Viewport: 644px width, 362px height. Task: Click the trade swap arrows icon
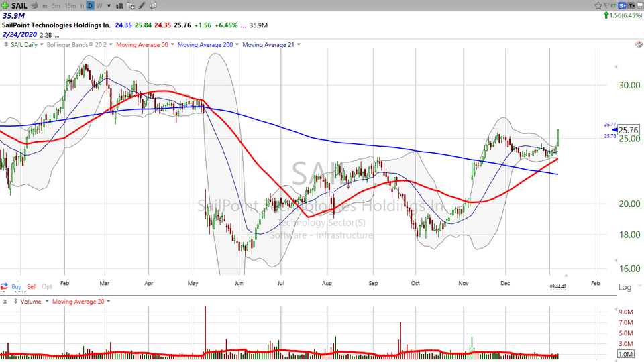tap(4, 286)
